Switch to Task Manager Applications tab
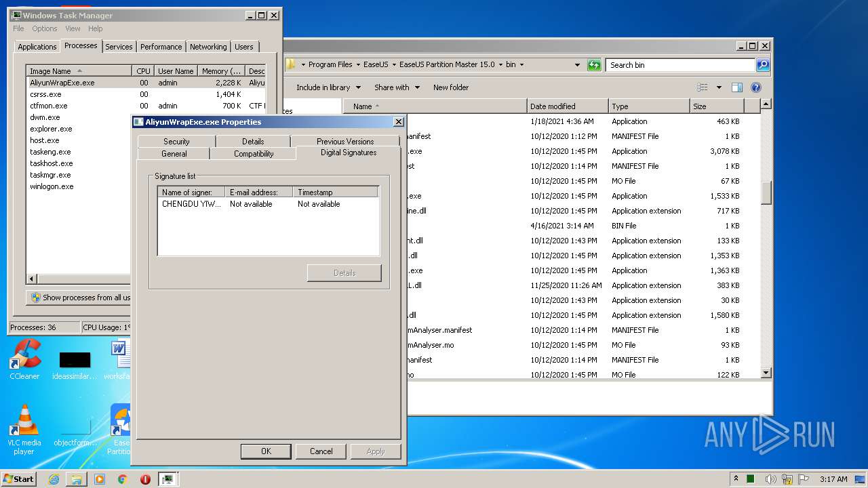Image resolution: width=868 pixels, height=488 pixels. click(x=37, y=47)
